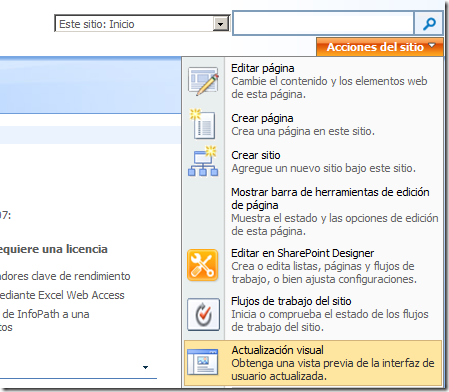Viewport: 449px width, 392px height.
Task: Click inside the search text field
Action: click(323, 23)
